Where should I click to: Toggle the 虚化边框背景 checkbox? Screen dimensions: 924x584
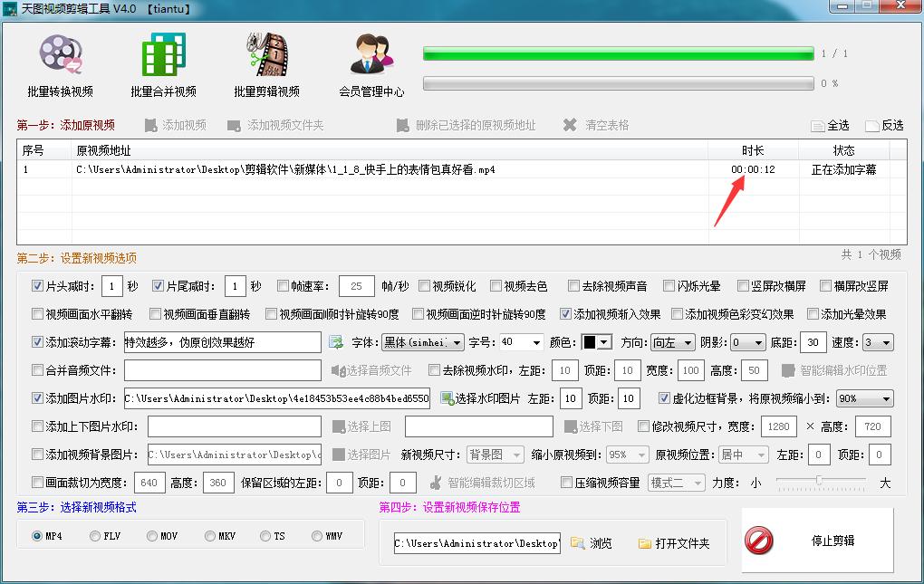pyautogui.click(x=664, y=398)
